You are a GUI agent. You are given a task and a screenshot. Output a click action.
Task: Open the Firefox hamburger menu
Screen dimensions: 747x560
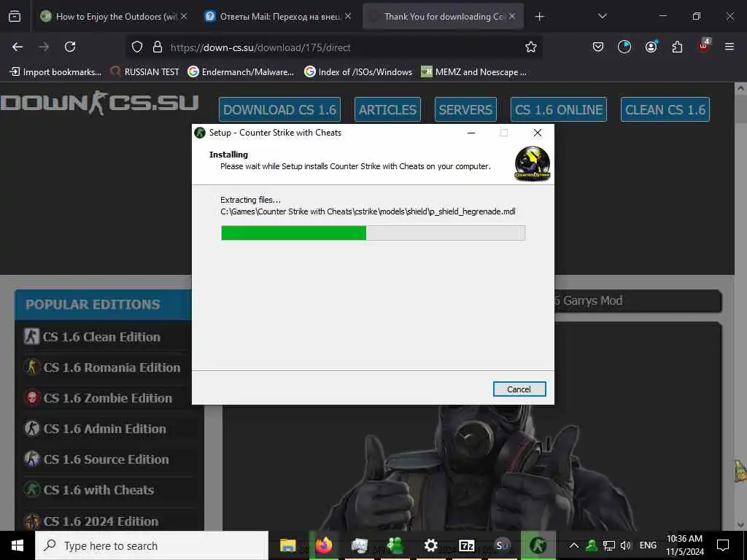click(x=729, y=47)
